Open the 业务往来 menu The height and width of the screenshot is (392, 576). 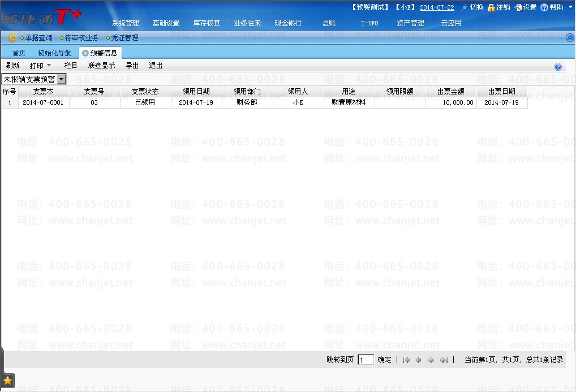248,23
